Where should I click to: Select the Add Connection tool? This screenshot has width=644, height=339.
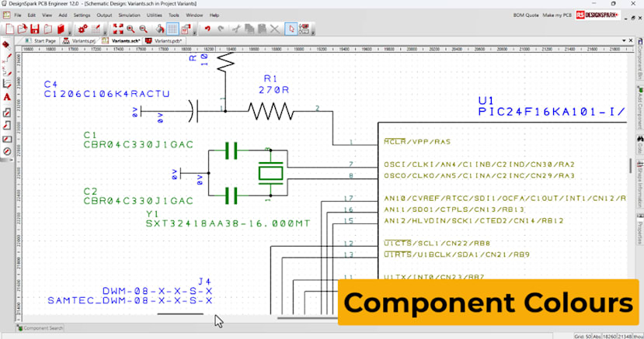(6, 58)
